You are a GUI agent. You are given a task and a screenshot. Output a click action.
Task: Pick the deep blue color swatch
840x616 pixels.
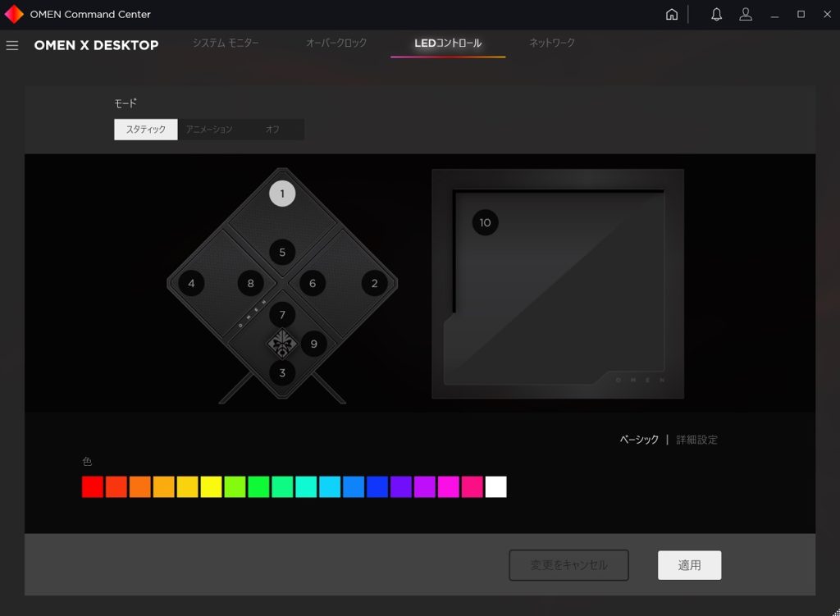[x=377, y=487]
